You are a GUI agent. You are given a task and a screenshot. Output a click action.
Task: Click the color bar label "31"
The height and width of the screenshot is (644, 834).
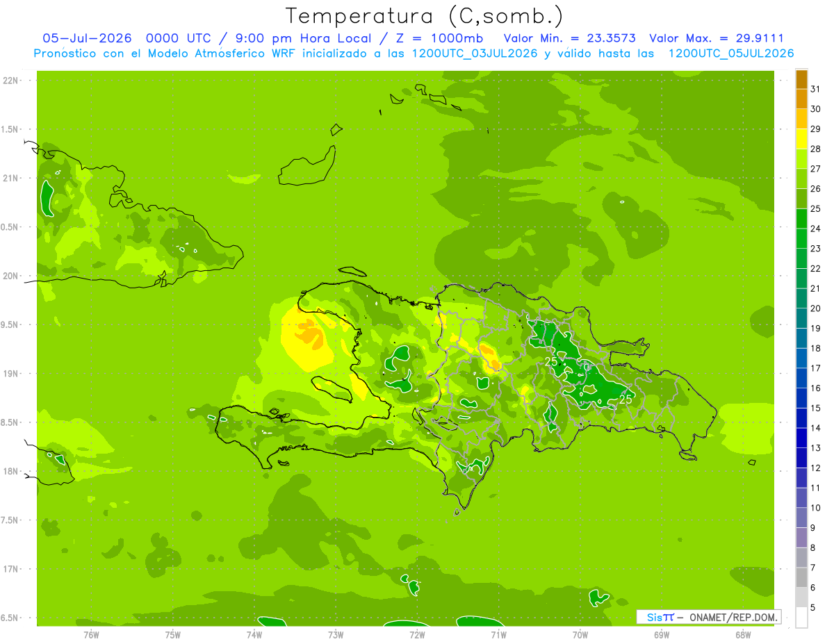coord(816,89)
